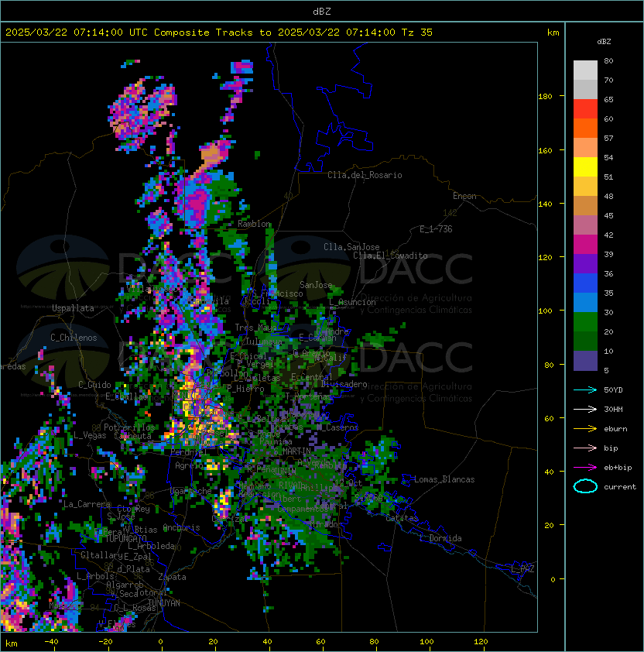
Task: Click the 36 dBZ purple swatch
Action: point(585,263)
